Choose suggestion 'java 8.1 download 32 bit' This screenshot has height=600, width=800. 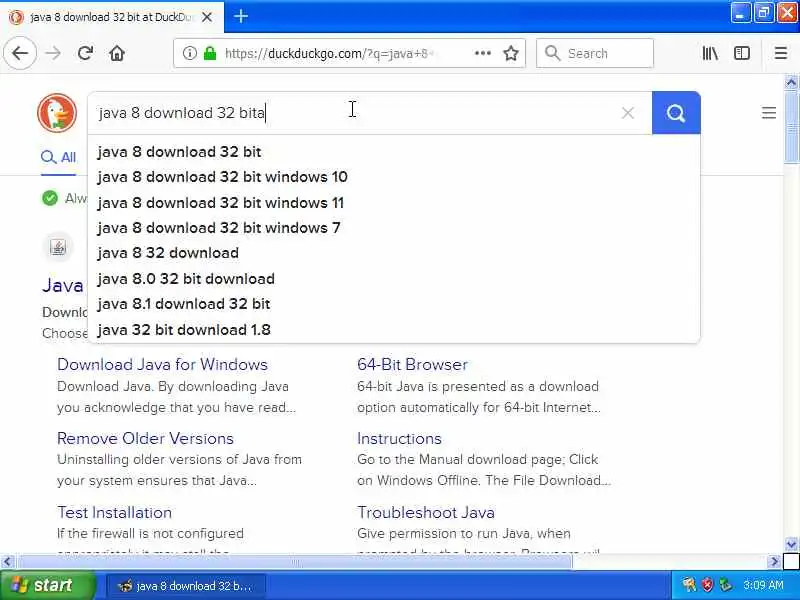184,304
